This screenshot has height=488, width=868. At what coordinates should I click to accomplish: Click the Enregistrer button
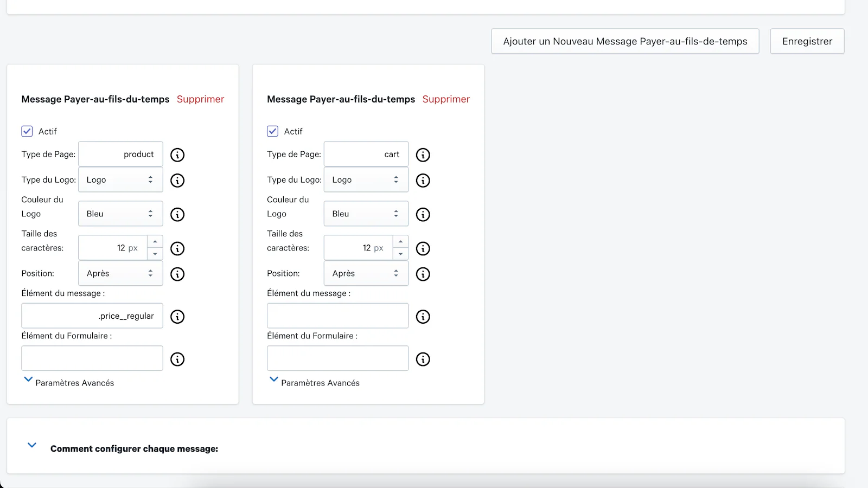coord(807,41)
